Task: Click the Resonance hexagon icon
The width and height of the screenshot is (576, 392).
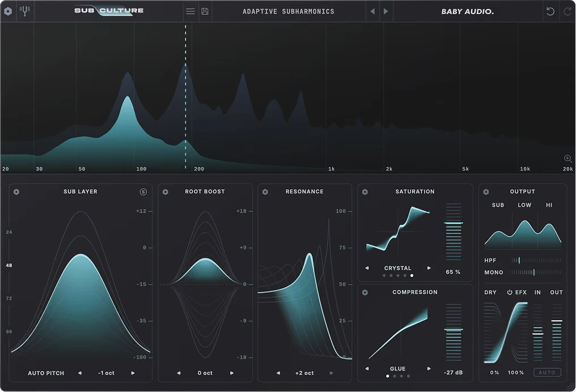Action: (265, 191)
